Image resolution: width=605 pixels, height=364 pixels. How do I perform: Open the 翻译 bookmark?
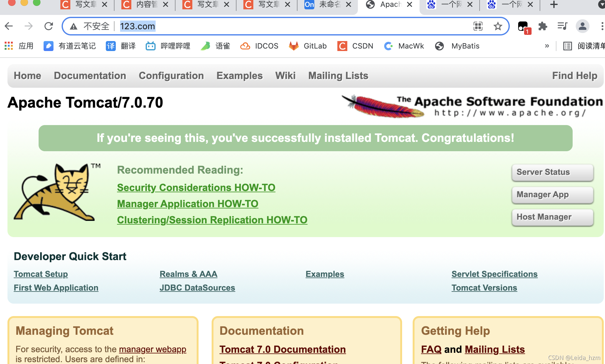121,46
